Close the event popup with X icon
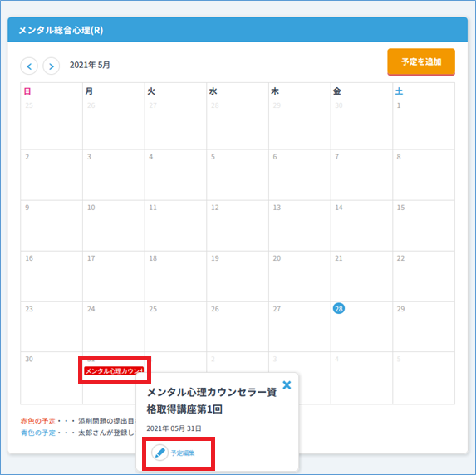The width and height of the screenshot is (476, 475). pyautogui.click(x=287, y=384)
